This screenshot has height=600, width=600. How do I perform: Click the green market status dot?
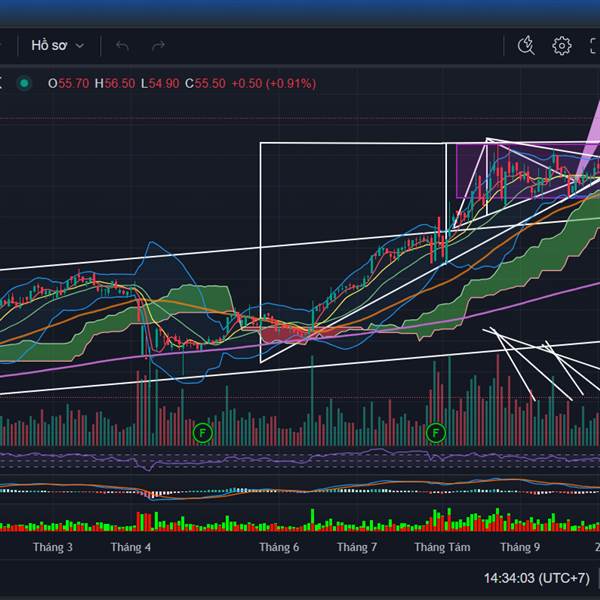[25, 83]
